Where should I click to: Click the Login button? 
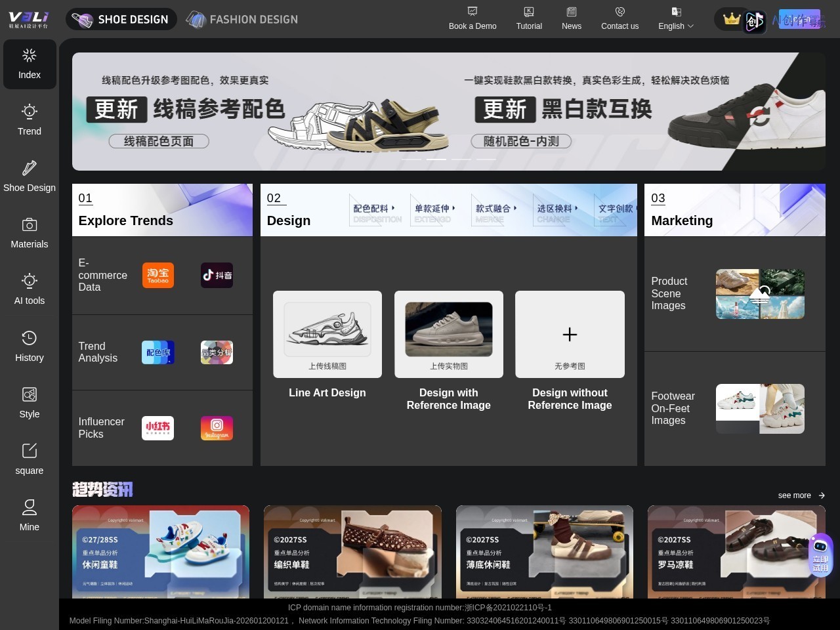coord(799,19)
